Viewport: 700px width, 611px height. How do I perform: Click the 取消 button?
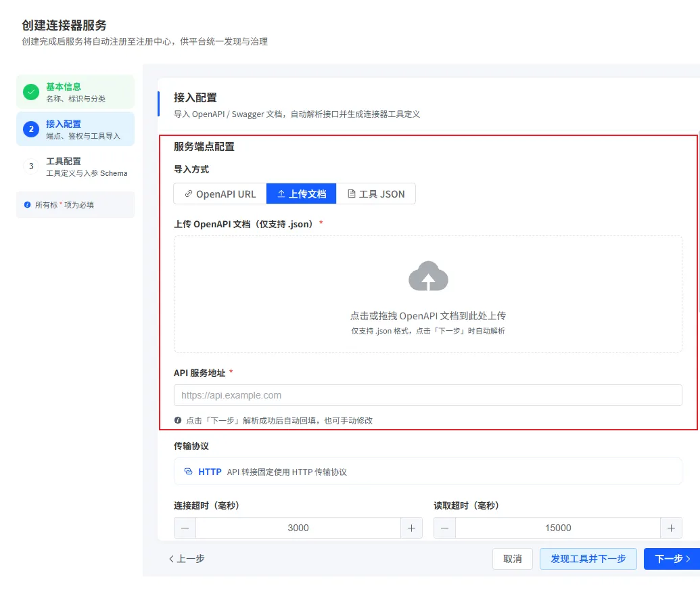(x=513, y=559)
